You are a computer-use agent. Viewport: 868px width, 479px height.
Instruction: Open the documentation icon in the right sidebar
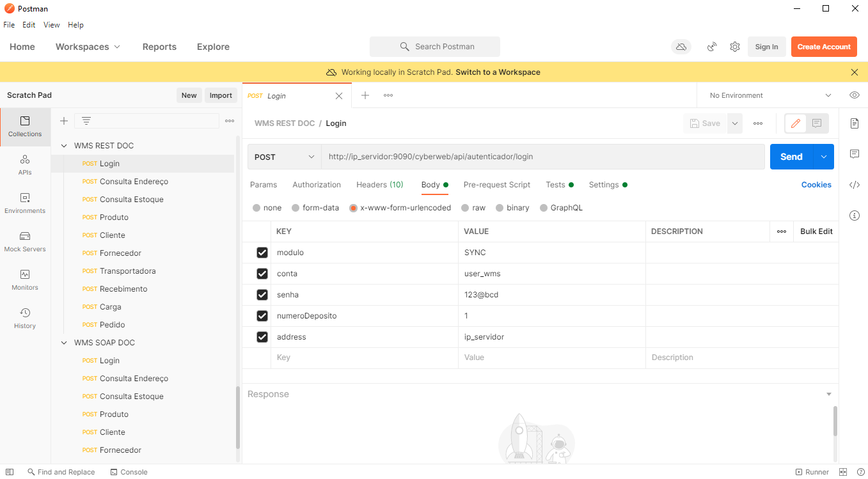(854, 123)
